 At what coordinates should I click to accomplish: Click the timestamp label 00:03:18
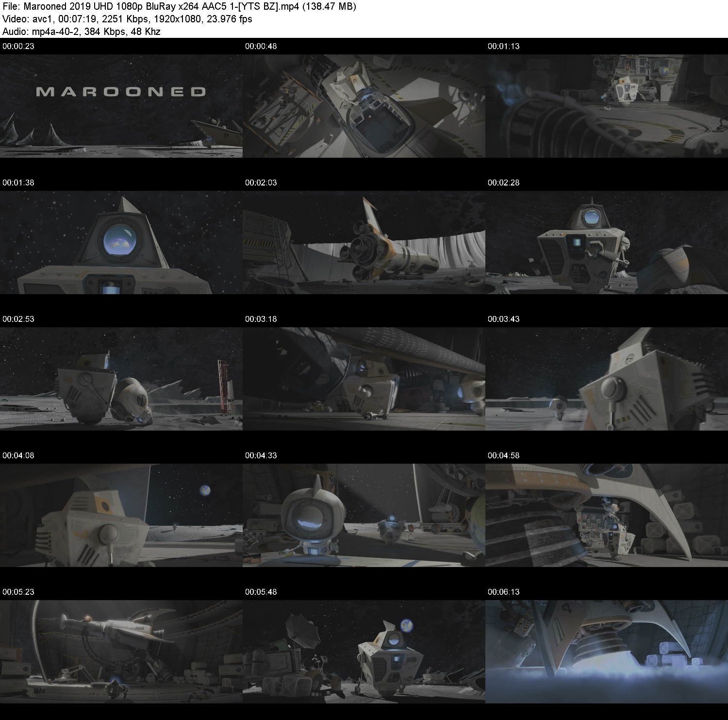(261, 319)
